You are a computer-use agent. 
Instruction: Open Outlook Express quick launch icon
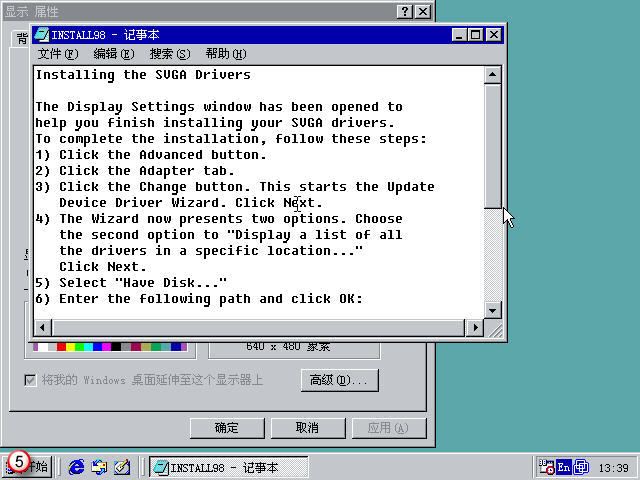point(99,467)
